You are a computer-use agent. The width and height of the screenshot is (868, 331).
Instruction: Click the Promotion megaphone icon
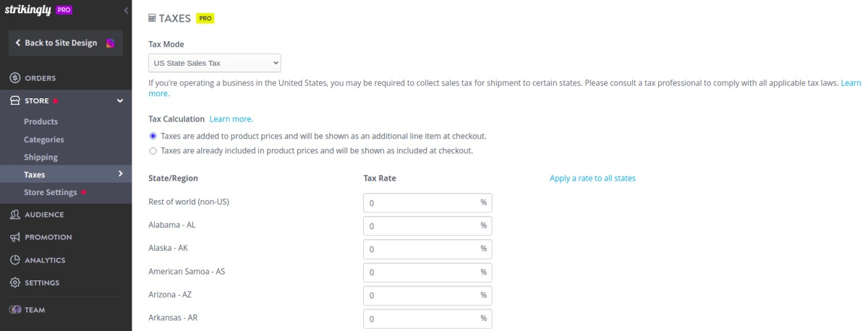coord(14,237)
